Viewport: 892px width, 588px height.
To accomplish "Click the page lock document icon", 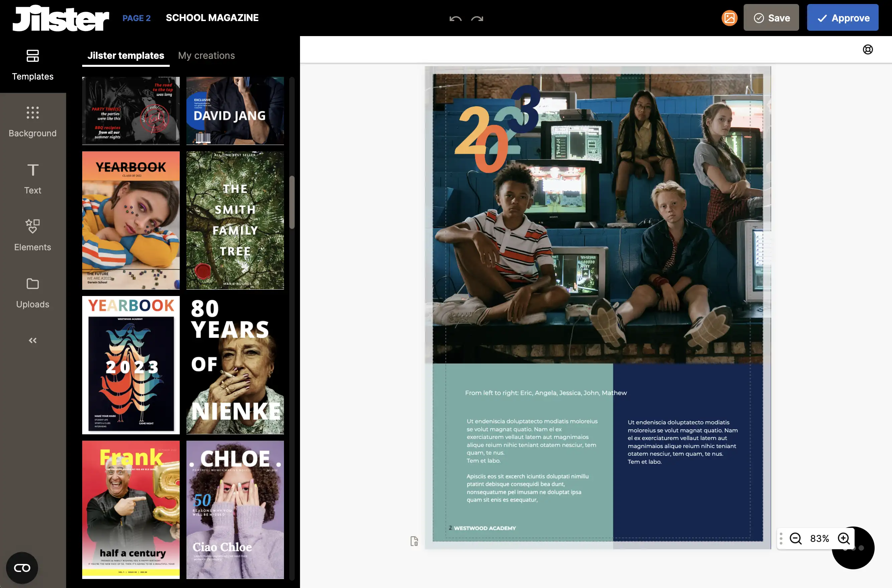I will [414, 541].
